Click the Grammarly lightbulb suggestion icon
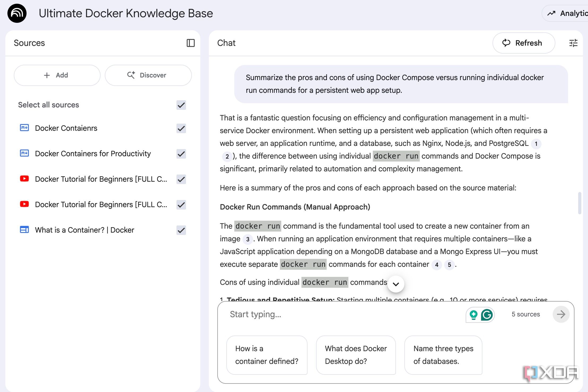 [474, 315]
